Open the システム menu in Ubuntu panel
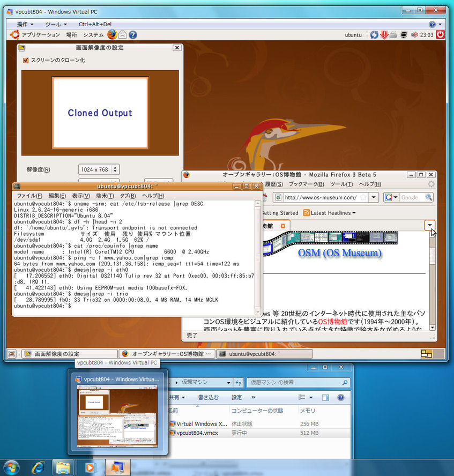454x476 pixels. 93,35
